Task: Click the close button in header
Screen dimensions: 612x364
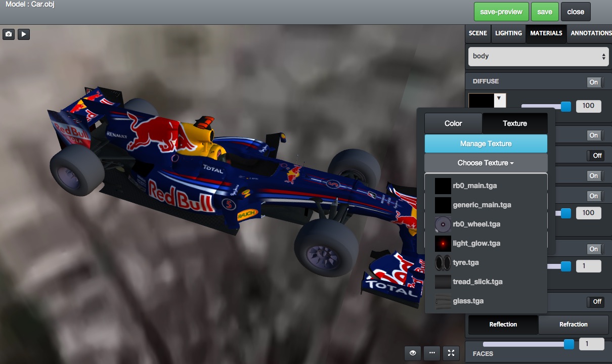Action: pyautogui.click(x=576, y=12)
